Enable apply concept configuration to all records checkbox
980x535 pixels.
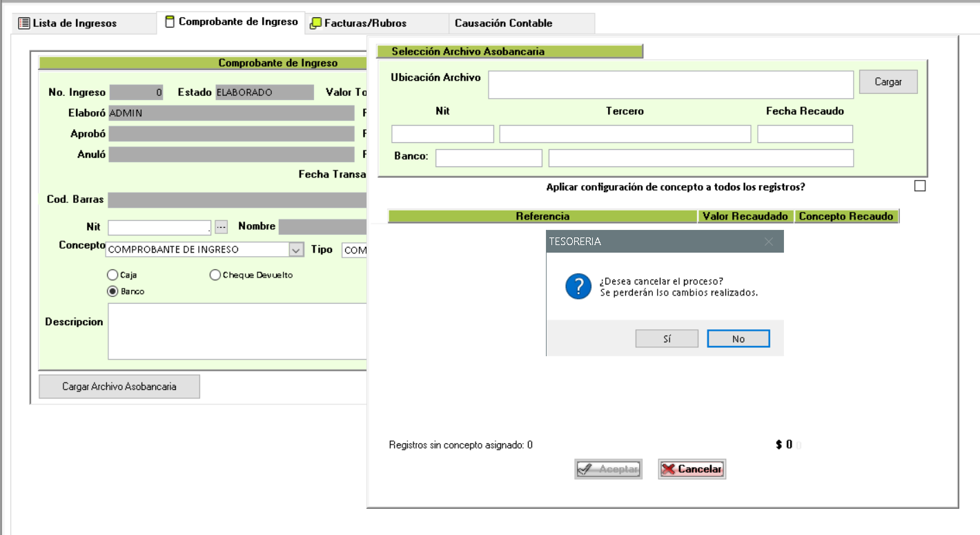click(919, 186)
